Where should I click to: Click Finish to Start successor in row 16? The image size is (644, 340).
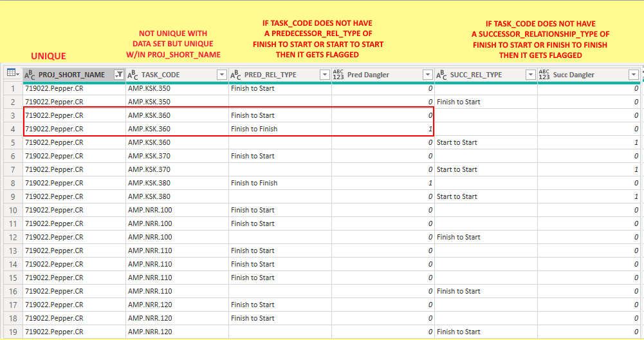coord(458,291)
